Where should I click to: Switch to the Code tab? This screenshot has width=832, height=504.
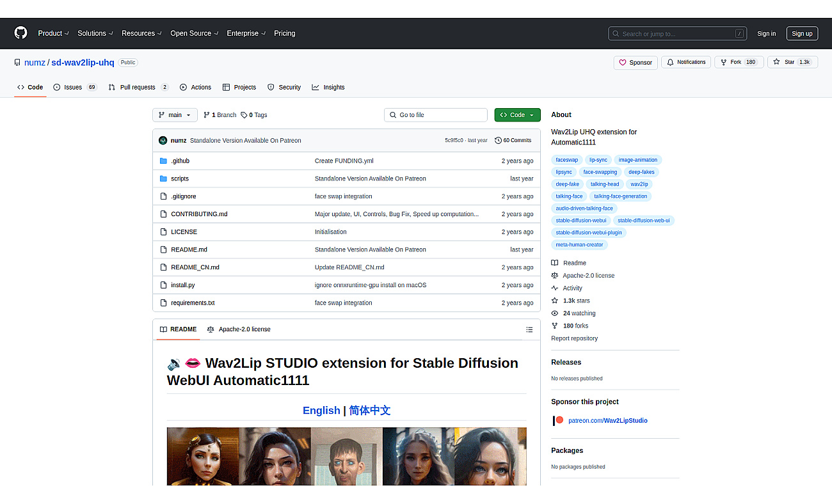(30, 87)
